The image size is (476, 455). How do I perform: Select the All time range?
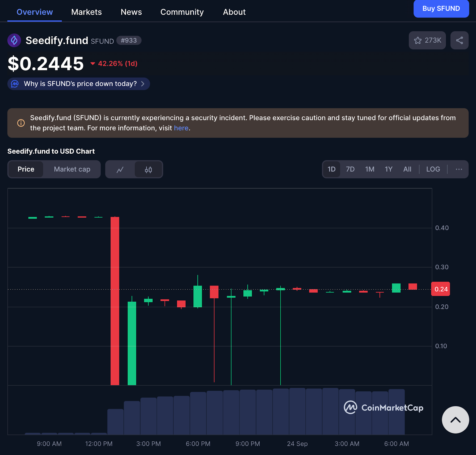pyautogui.click(x=407, y=169)
